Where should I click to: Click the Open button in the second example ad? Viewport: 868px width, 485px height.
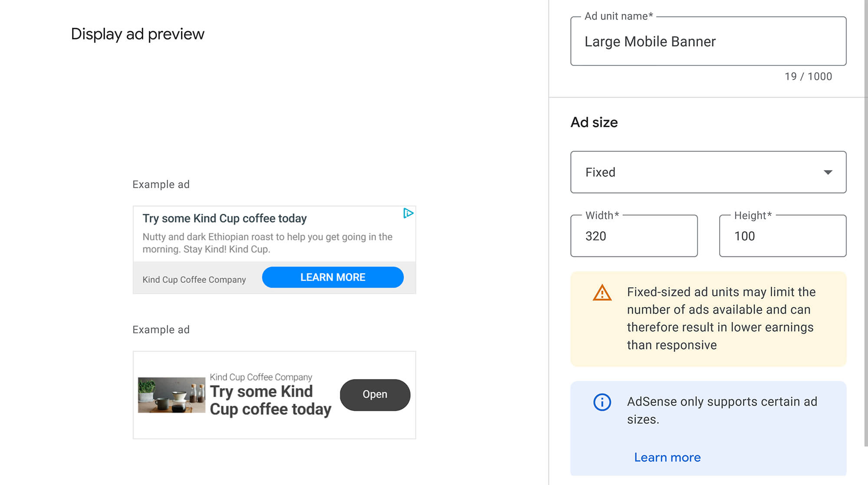[375, 394]
